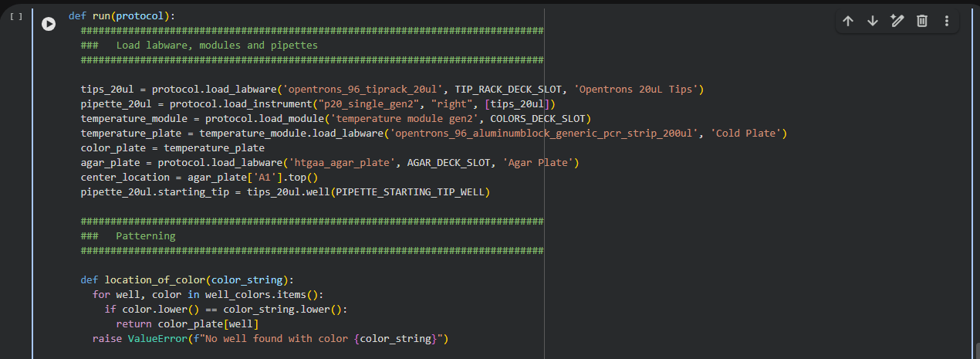980x359 pixels.
Task: Click the 'Load labware, modules and pipettes' comment
Action: (x=216, y=45)
